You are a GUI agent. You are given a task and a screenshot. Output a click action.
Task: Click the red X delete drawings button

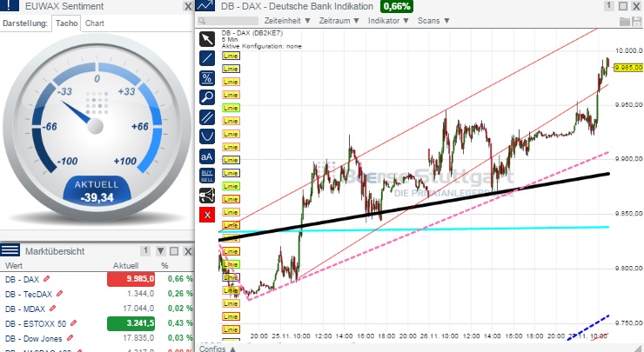[207, 215]
